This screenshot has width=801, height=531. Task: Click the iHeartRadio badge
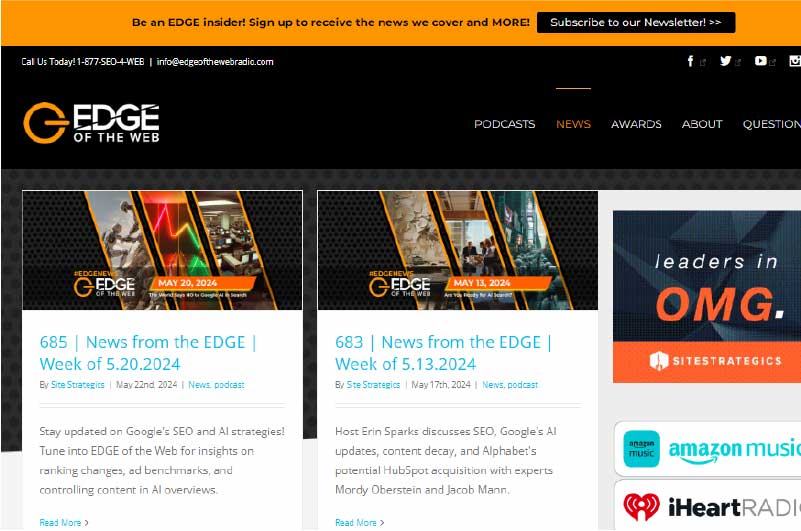click(708, 506)
